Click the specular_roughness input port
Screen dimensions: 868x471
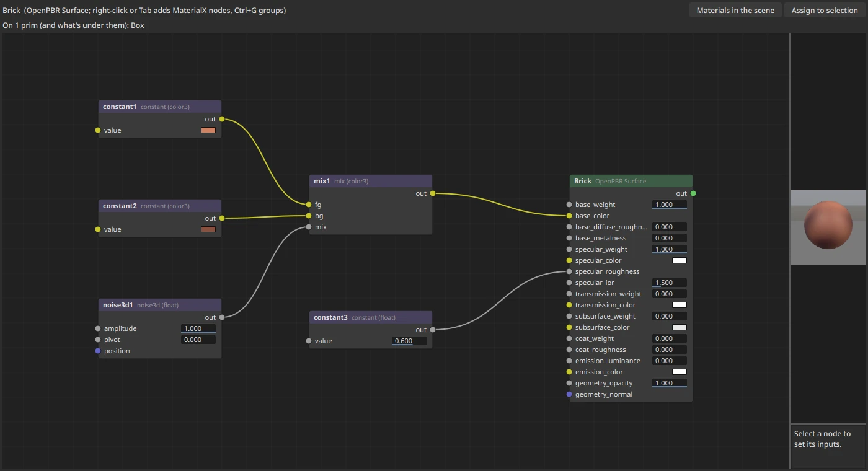coord(569,271)
